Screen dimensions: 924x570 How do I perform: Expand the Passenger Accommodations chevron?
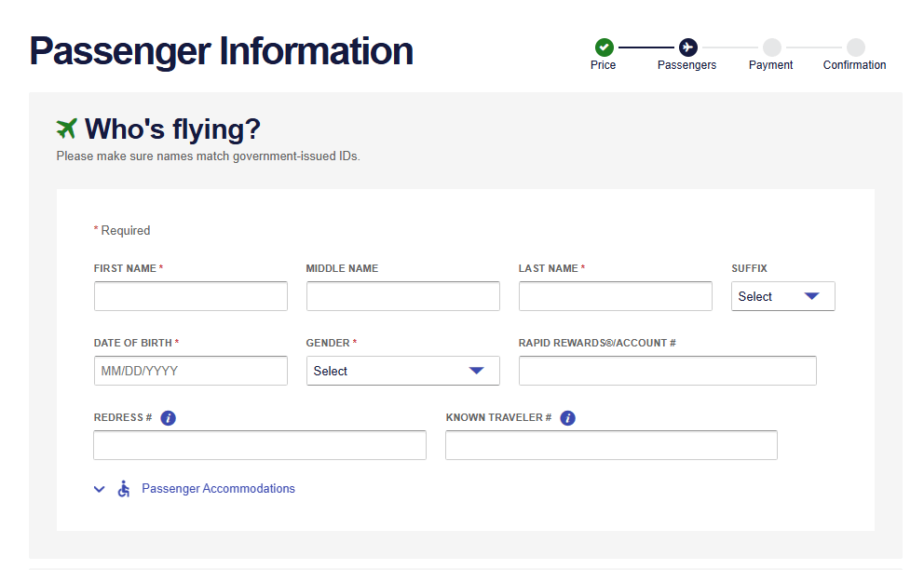pyautogui.click(x=100, y=489)
